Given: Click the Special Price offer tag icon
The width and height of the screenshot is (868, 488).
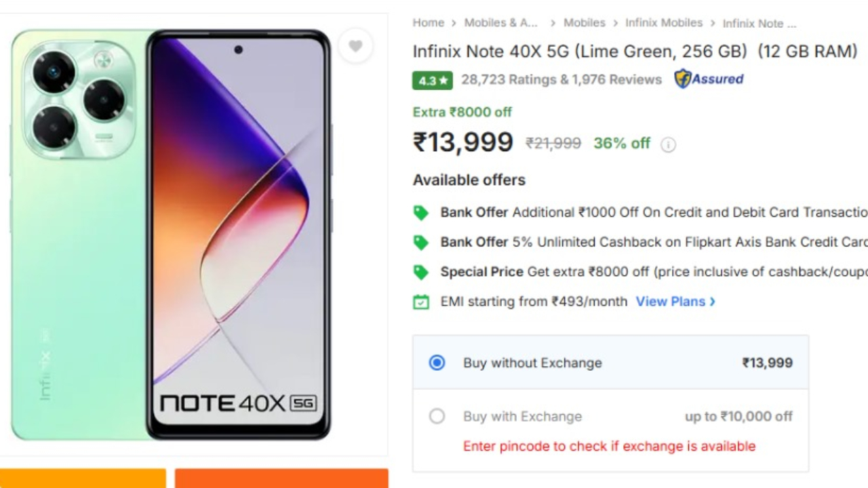Looking at the screenshot, I should [x=421, y=272].
